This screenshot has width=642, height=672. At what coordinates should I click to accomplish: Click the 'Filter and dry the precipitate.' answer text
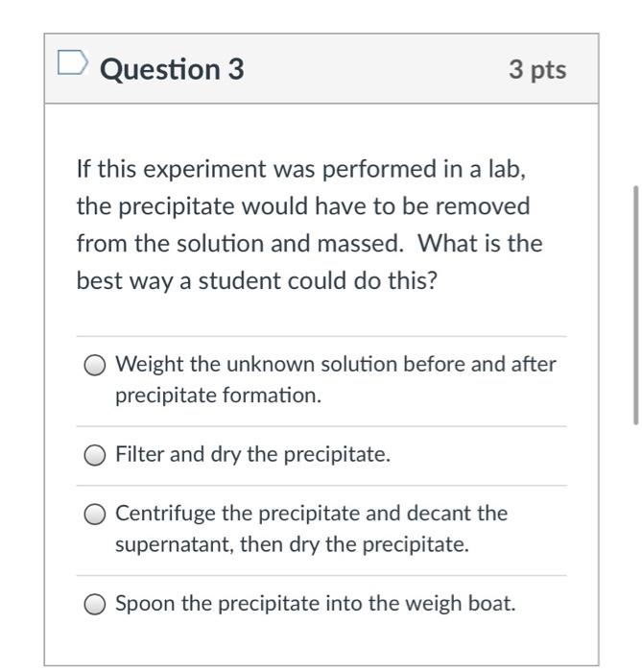(x=253, y=454)
